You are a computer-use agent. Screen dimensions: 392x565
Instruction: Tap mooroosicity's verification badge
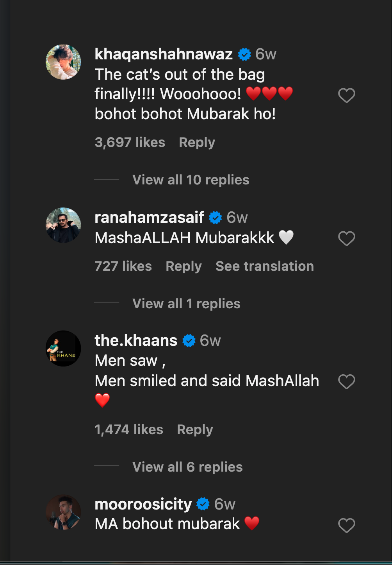(203, 504)
